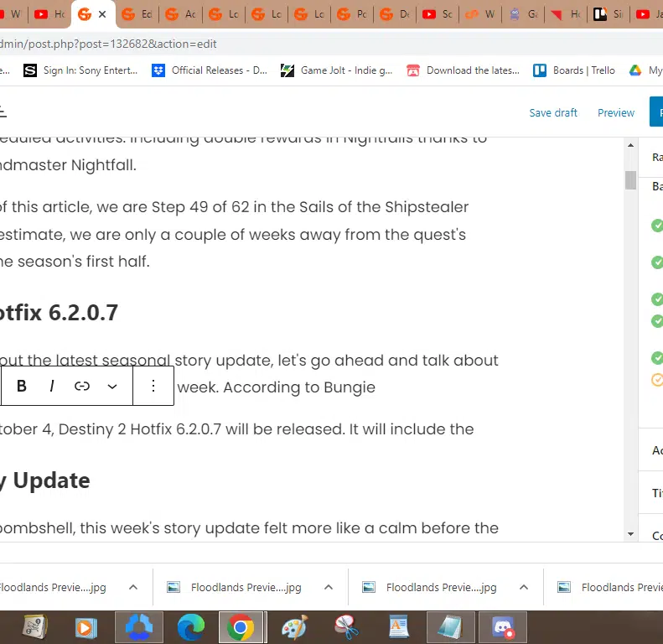Open Paint from the taskbar
The image size is (663, 644).
tap(295, 626)
